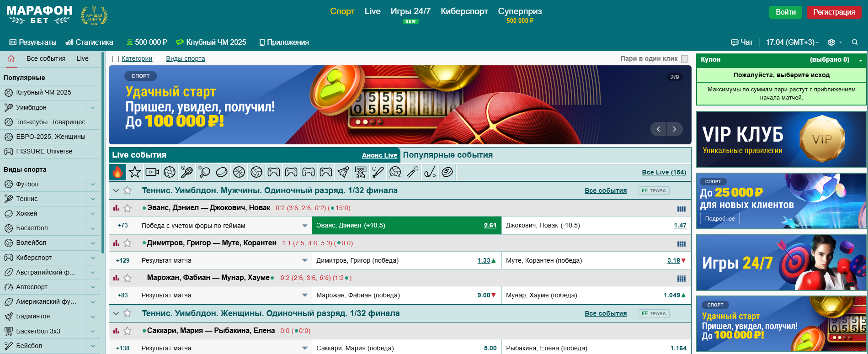Filter Live events by video broadcast icon

[x=152, y=172]
